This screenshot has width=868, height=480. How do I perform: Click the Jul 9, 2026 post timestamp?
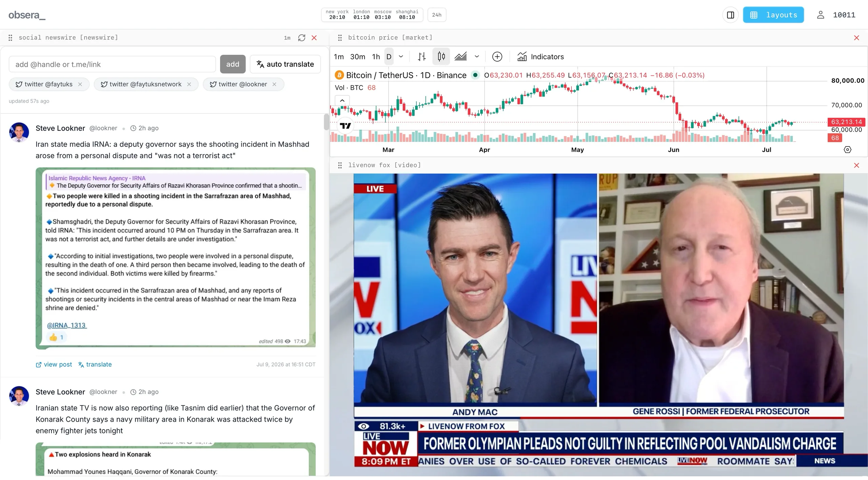click(286, 365)
